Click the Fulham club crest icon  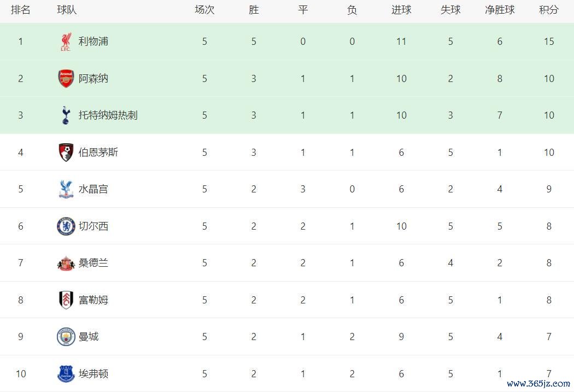[66, 300]
